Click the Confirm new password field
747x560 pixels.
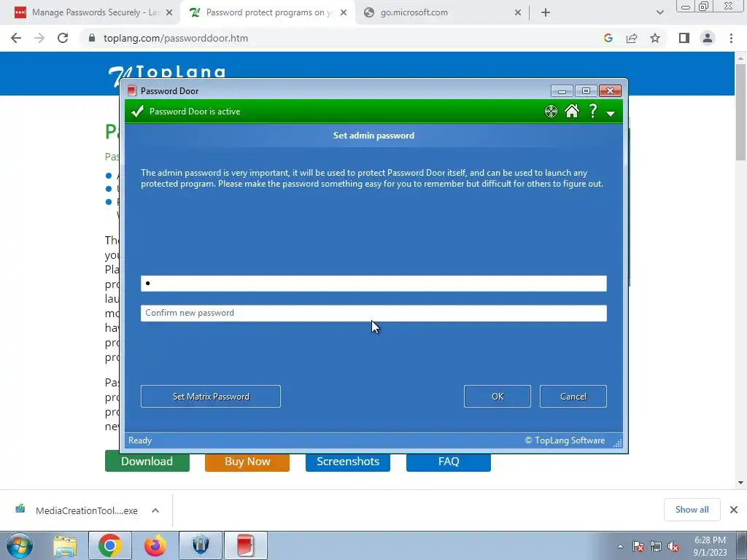[x=373, y=313]
